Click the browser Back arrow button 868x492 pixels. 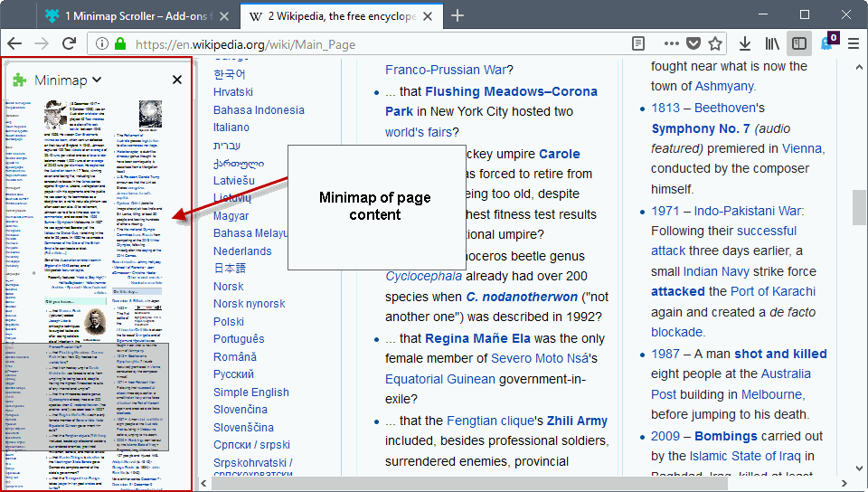click(14, 43)
